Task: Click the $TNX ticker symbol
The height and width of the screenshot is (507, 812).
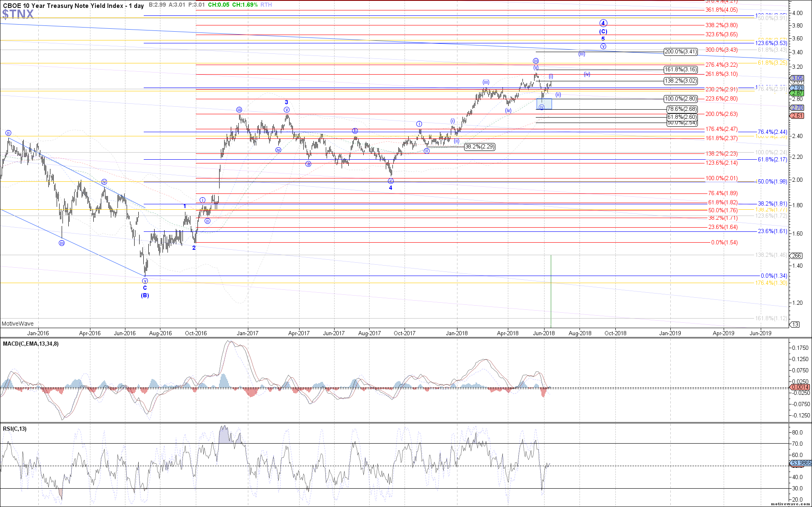Action: pyautogui.click(x=18, y=15)
